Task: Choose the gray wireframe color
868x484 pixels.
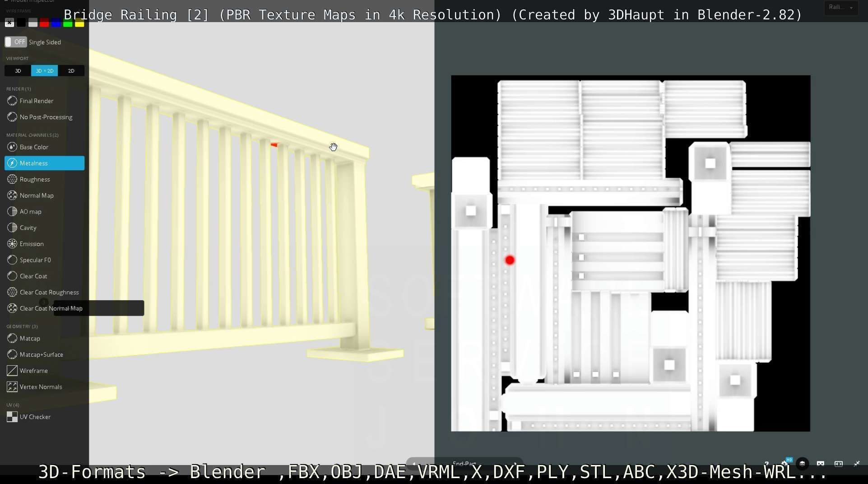Action: (x=33, y=23)
